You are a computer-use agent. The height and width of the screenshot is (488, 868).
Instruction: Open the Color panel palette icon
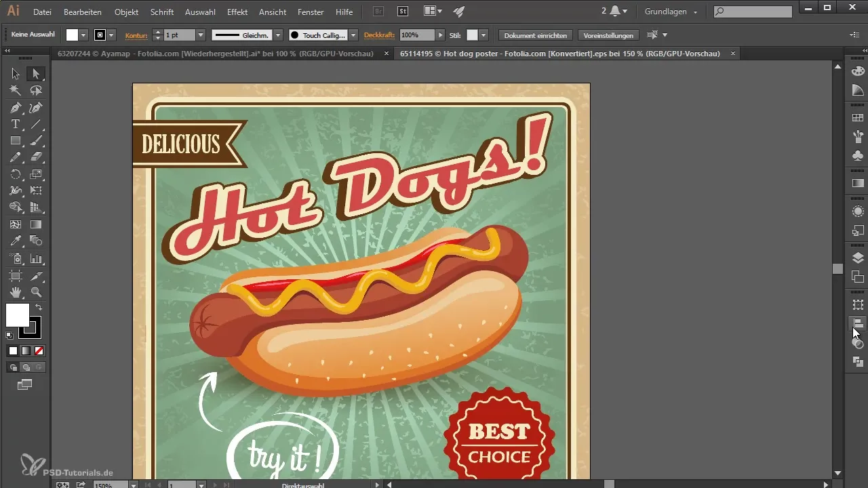(x=858, y=71)
